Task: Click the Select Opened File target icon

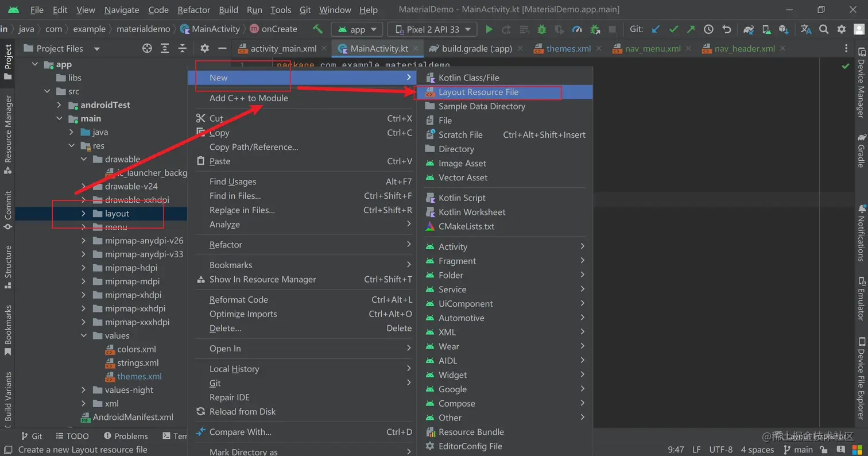Action: 147,49
